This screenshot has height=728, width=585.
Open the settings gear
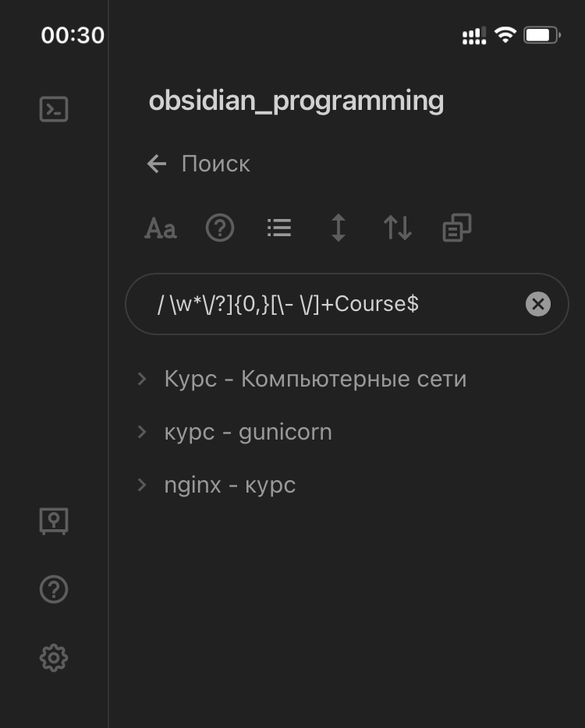click(x=53, y=658)
